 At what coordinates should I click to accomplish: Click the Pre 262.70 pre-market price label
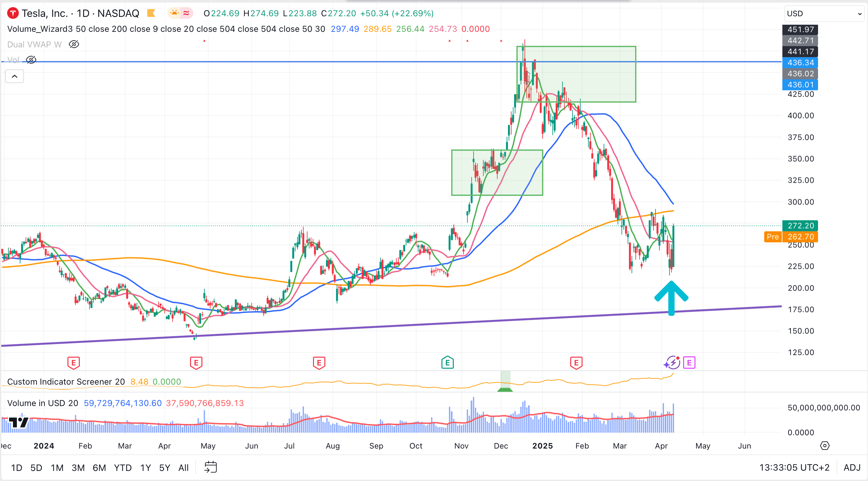[x=791, y=237]
